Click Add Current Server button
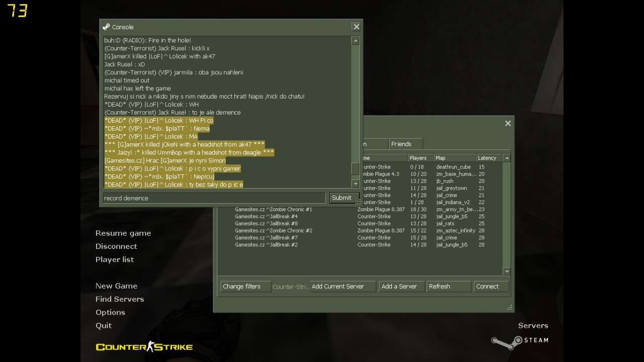 pyautogui.click(x=343, y=287)
